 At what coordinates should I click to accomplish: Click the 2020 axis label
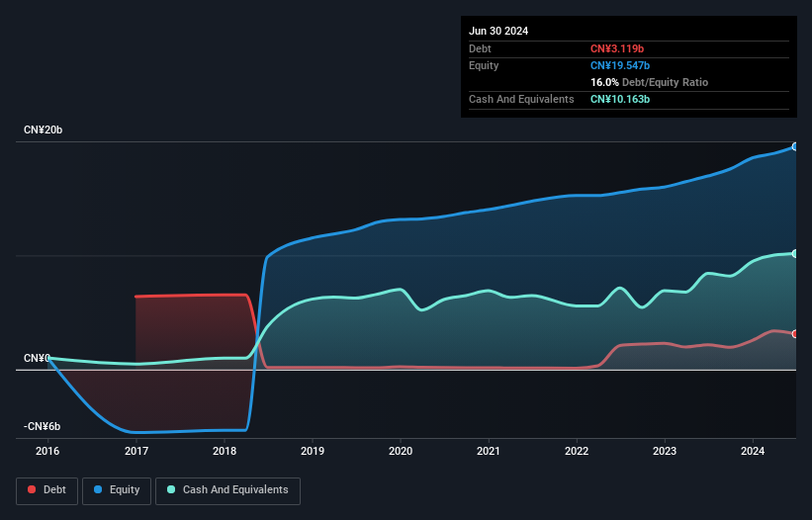[x=401, y=451]
